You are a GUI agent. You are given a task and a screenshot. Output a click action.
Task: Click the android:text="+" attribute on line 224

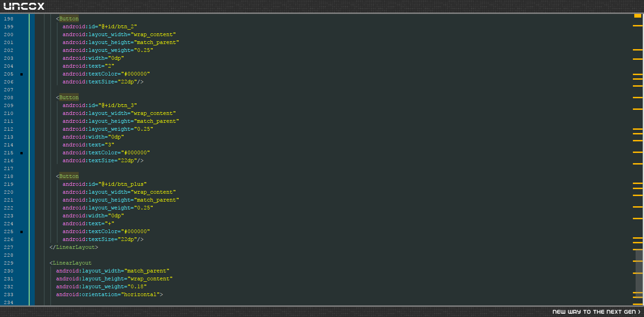click(x=88, y=224)
